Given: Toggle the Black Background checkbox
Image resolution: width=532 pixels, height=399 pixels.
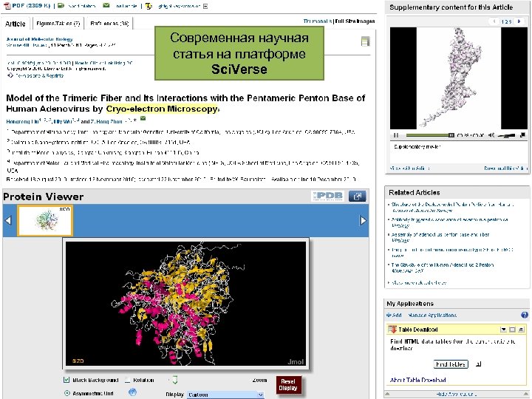Looking at the screenshot, I should coord(66,380).
